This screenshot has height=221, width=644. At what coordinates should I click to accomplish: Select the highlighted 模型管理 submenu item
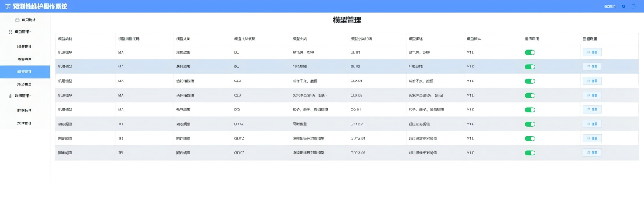click(24, 72)
